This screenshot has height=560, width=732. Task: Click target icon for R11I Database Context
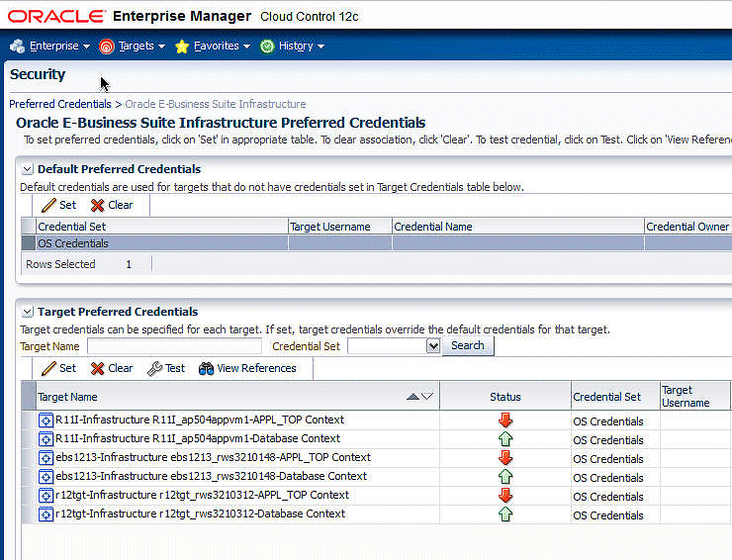(46, 439)
